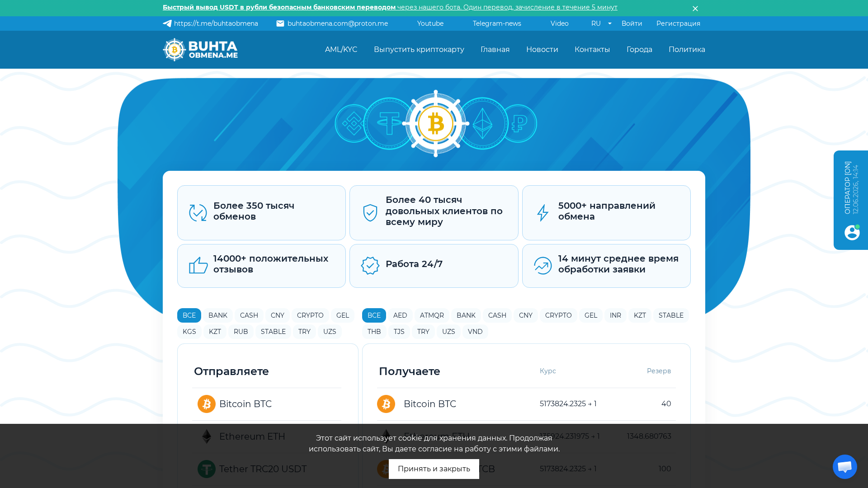Click the shield icon for satisfied clients
Screen dimensions: 868x488
[x=370, y=213]
